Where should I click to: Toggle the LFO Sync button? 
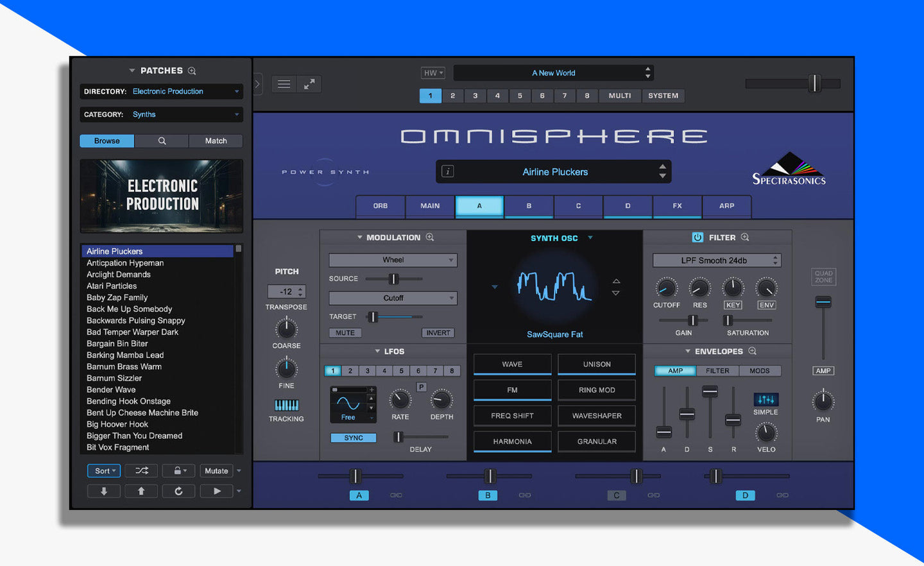[354, 438]
